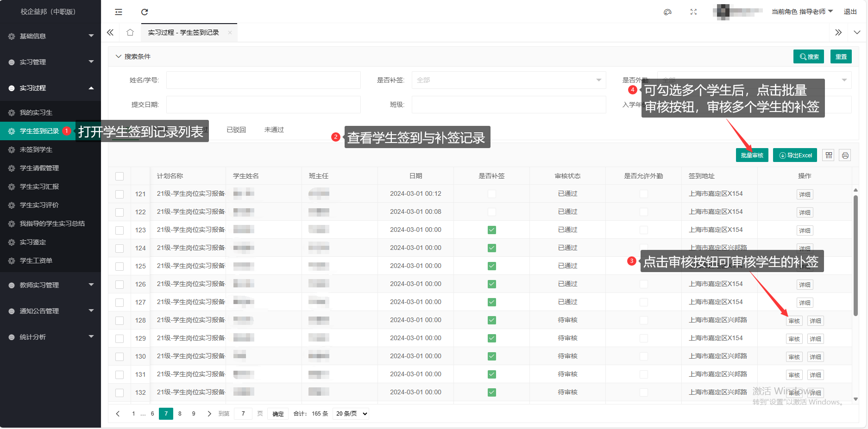868x429 pixels.
Task: Change the 20 条/页 page size dropdown
Action: [x=351, y=414]
